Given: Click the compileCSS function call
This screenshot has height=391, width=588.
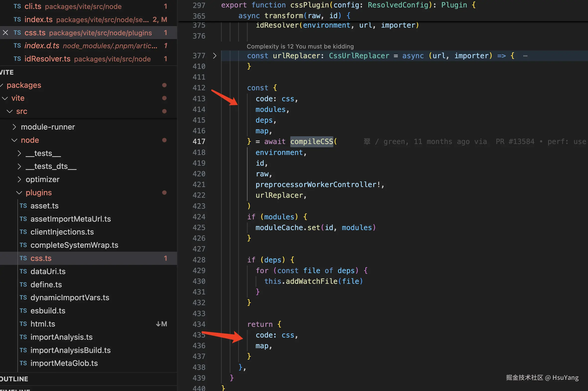Looking at the screenshot, I should click(311, 142).
